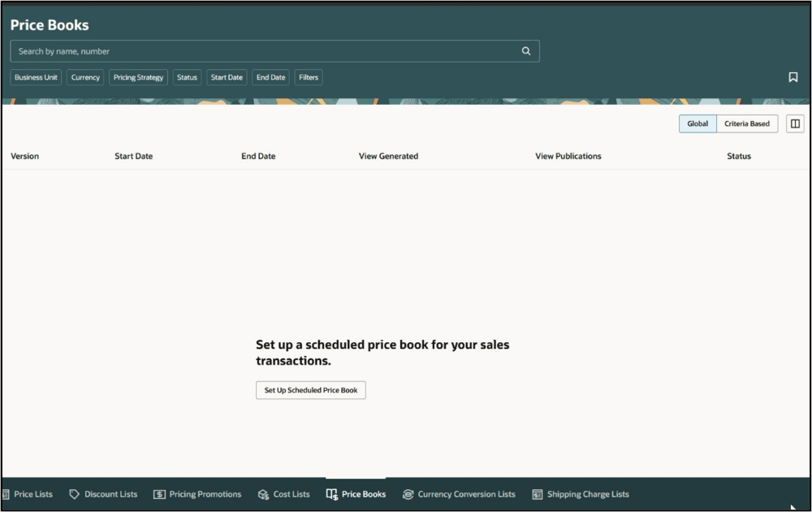Click the Pricing Promotions dollar icon
Image resolution: width=812 pixels, height=512 pixels.
pyautogui.click(x=159, y=494)
